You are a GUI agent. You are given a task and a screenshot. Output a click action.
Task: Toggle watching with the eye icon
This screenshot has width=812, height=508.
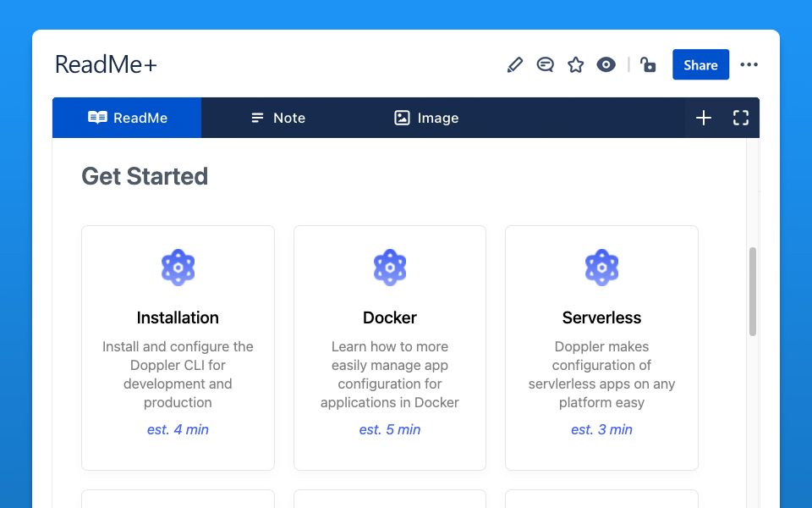606,65
